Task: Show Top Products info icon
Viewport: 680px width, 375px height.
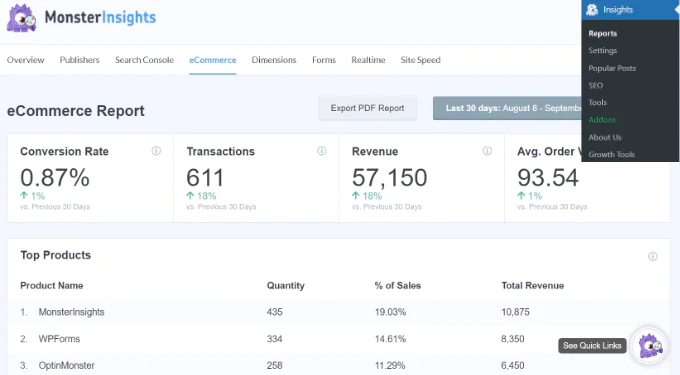Action: [x=652, y=256]
